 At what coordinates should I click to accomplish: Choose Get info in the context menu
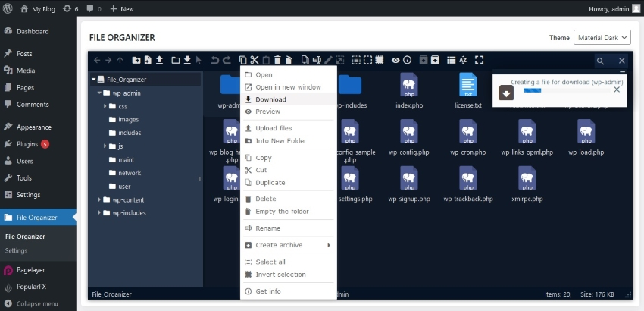click(289, 291)
